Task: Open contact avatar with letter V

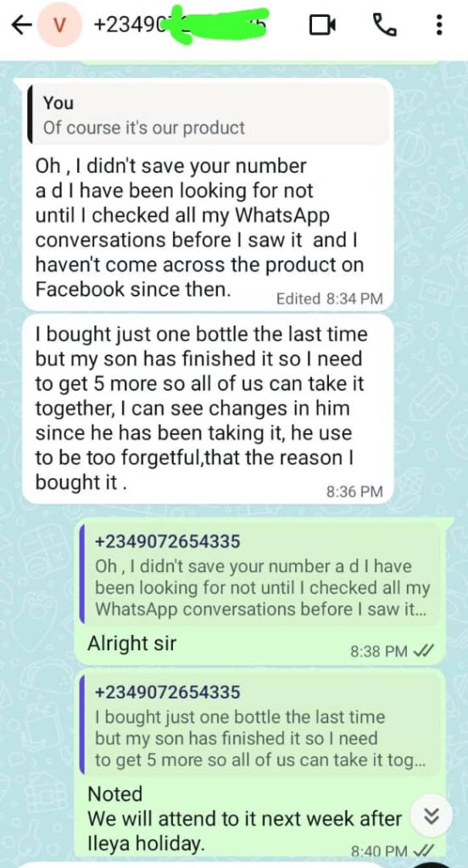Action: [62, 25]
